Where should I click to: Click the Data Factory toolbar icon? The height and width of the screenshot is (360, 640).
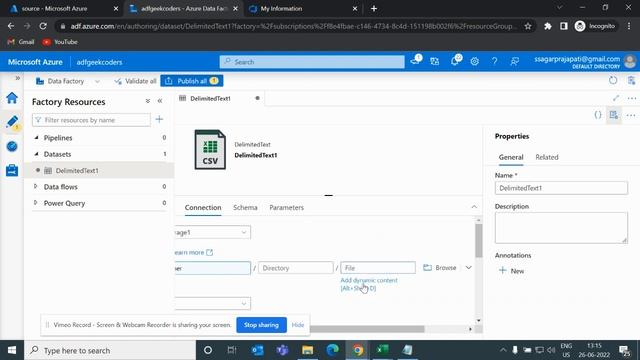pos(40,81)
